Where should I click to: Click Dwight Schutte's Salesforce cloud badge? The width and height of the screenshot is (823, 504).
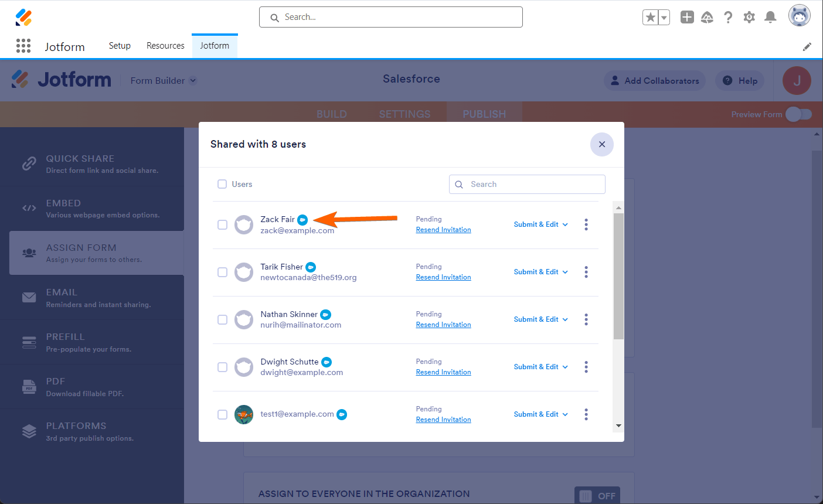coord(327,362)
